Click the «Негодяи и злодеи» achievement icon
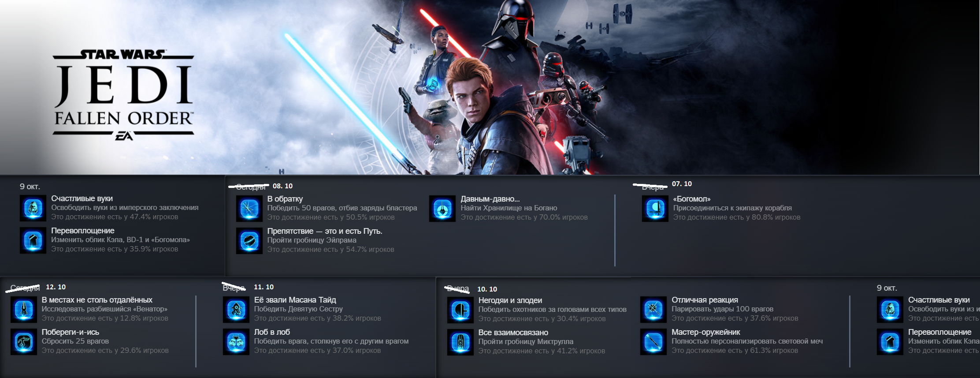Image resolution: width=980 pixels, height=378 pixels. (x=460, y=310)
